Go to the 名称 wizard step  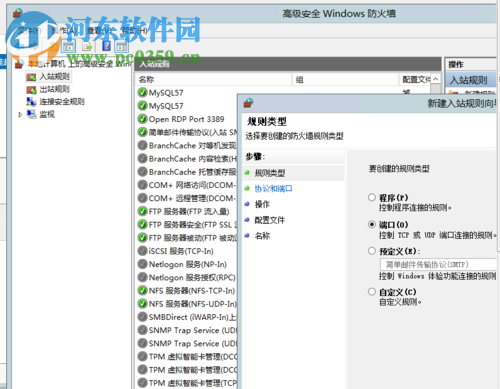click(262, 236)
